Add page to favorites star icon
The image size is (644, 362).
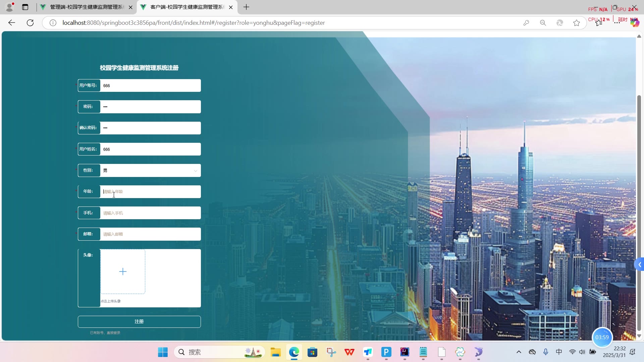(576, 23)
